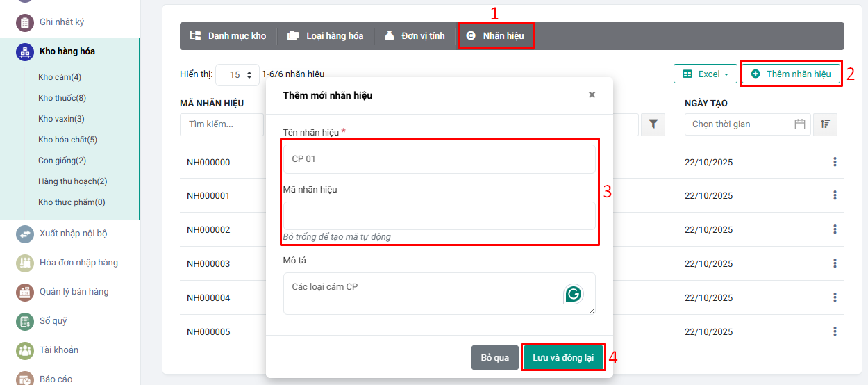
Task: Click the filter funnel icon
Action: point(653,124)
